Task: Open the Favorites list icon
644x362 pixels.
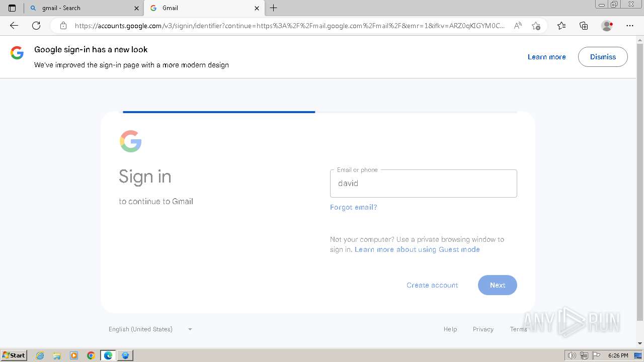Action: point(561,26)
